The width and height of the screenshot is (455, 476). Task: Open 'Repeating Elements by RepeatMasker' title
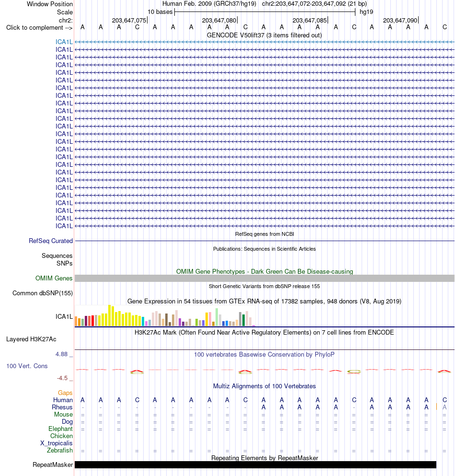tap(264, 458)
